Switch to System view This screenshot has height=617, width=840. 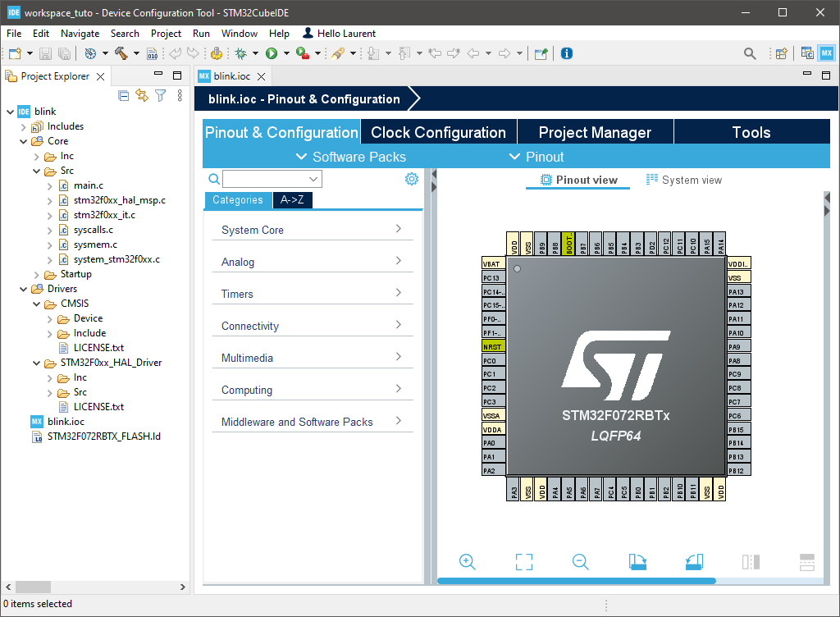pyautogui.click(x=684, y=180)
